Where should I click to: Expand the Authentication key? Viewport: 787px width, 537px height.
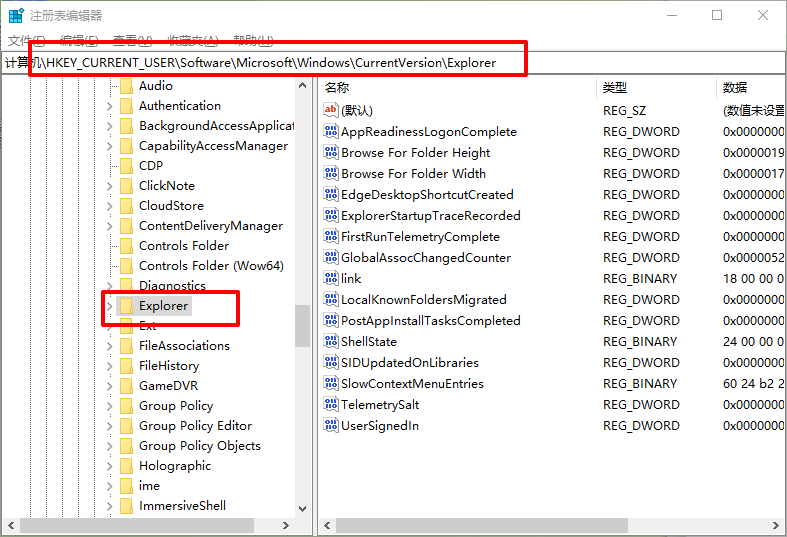pos(110,106)
